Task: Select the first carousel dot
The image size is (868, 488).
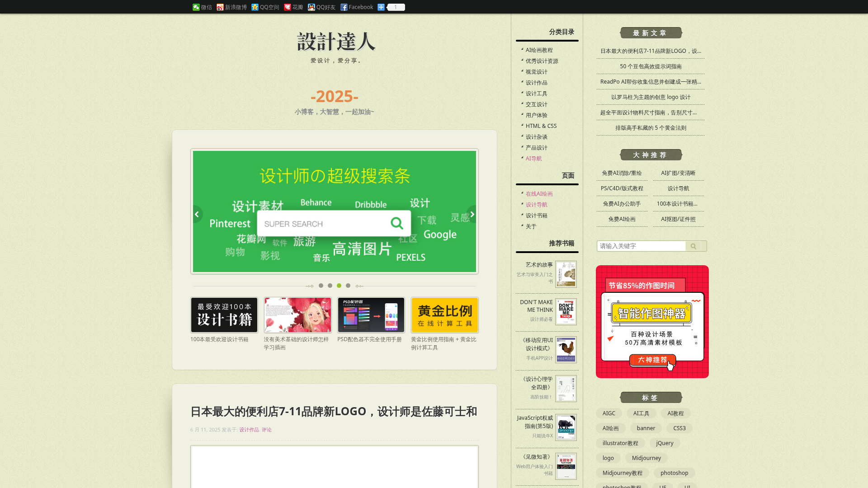Action: click(321, 286)
